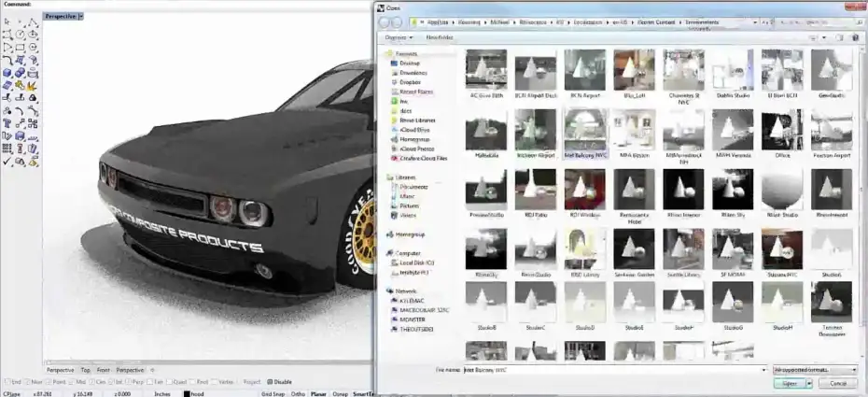Select the Split tool
The width and height of the screenshot is (868, 397).
tap(20, 99)
